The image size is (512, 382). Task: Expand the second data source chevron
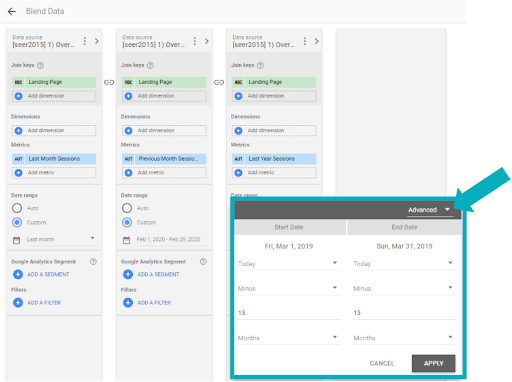[207, 41]
